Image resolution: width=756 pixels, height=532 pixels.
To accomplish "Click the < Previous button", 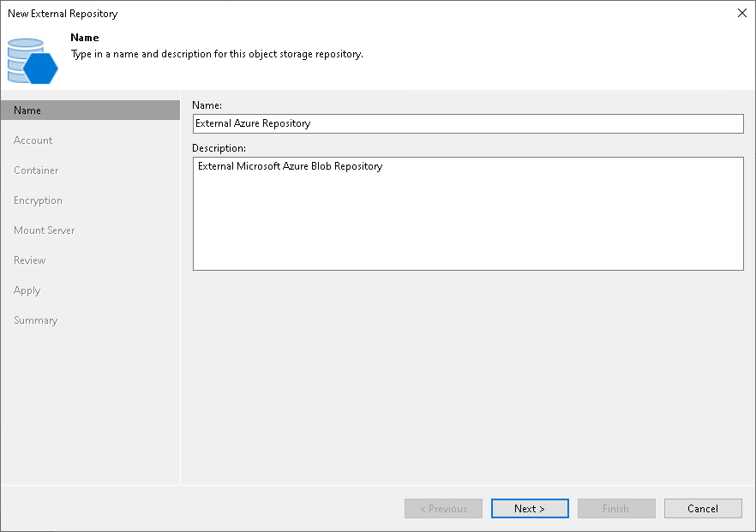I will click(x=444, y=508).
